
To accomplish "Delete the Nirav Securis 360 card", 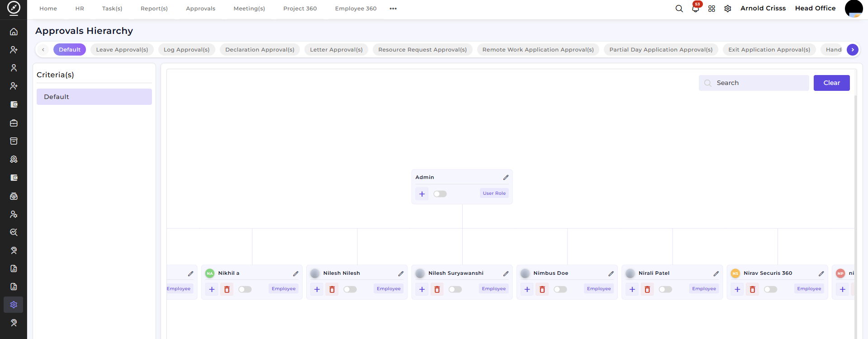I will [x=753, y=289].
